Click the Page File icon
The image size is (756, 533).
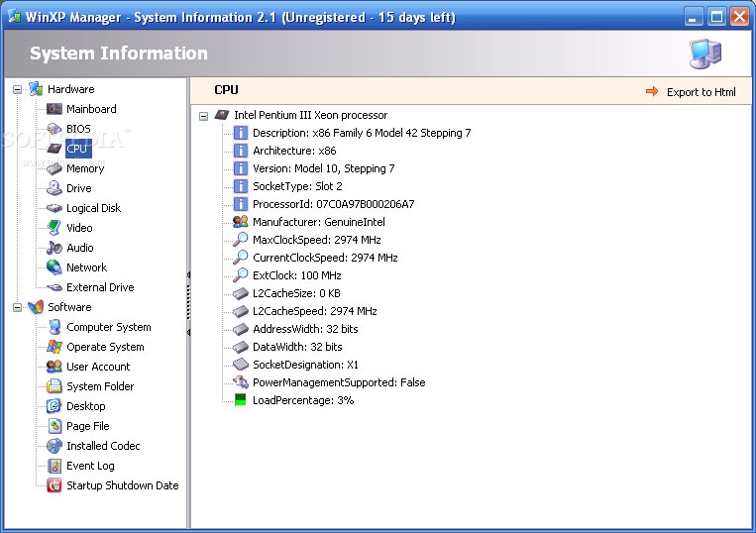point(54,426)
